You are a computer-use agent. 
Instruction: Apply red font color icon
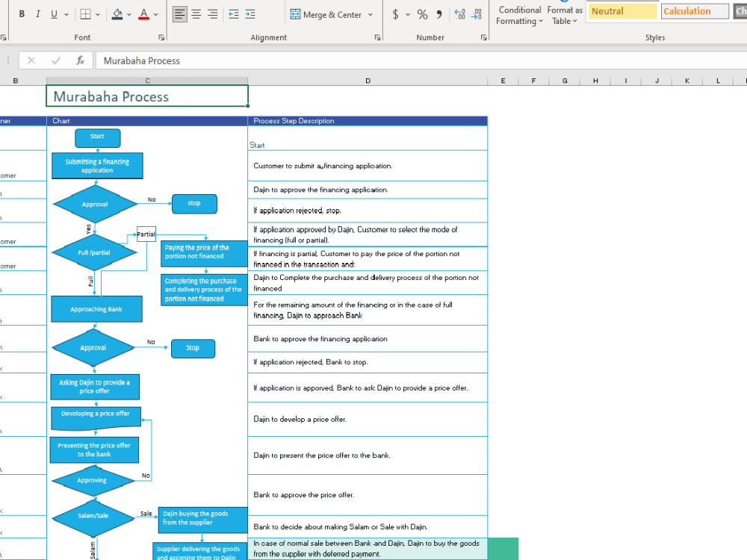pyautogui.click(x=143, y=14)
